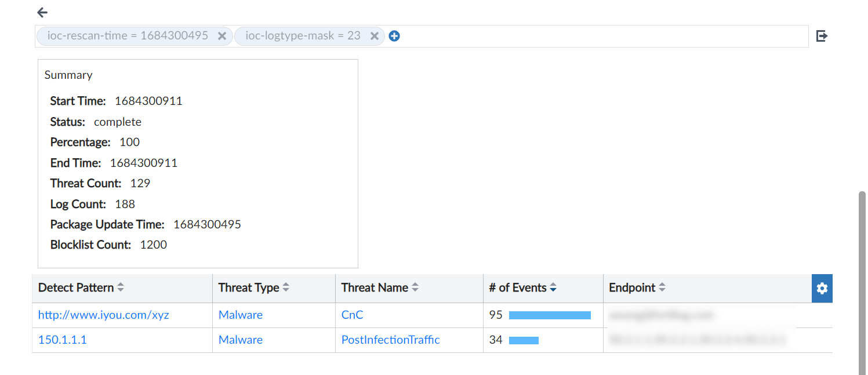The width and height of the screenshot is (868, 375).
Task: Toggle sorting on the Detect Pattern column
Action: click(120, 287)
